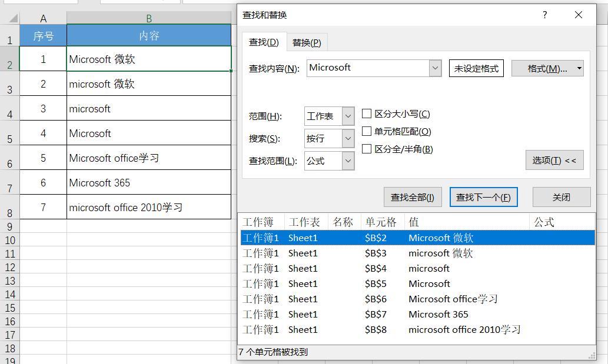Click the 查找全部 button

coord(412,198)
